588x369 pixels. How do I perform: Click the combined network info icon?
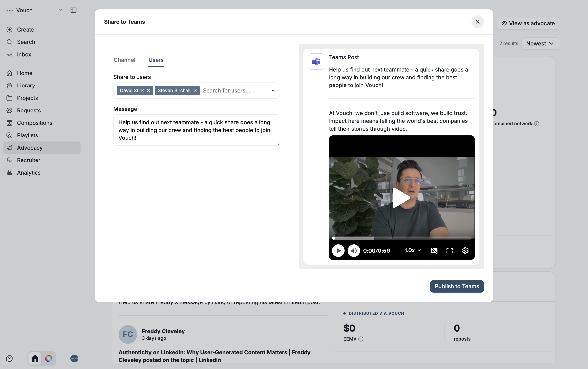[x=536, y=124]
